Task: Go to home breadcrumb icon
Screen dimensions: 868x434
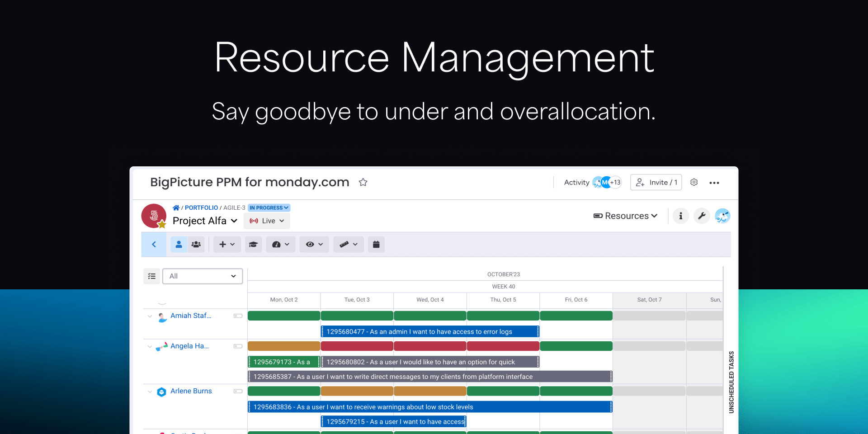Action: [176, 208]
